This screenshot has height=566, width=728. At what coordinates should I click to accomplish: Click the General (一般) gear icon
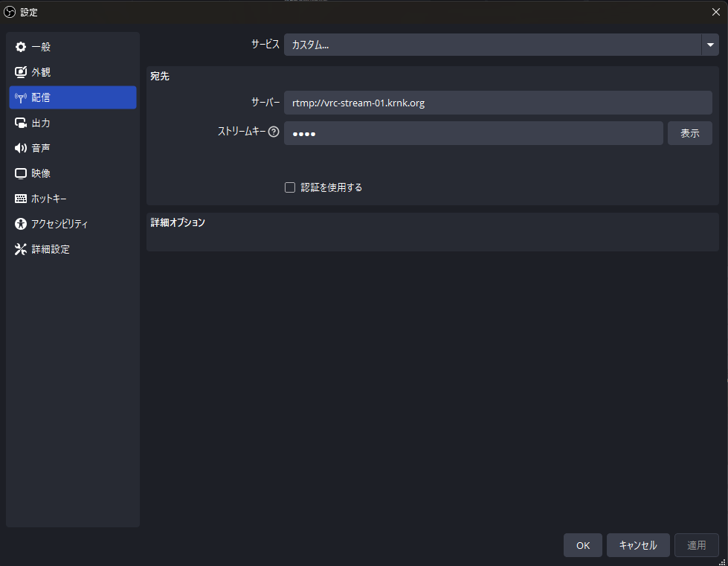tap(21, 47)
